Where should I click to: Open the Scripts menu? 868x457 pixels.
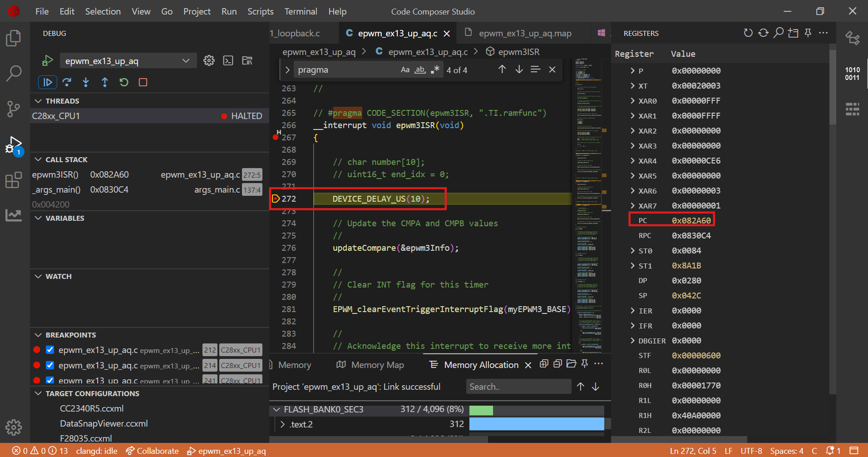261,11
